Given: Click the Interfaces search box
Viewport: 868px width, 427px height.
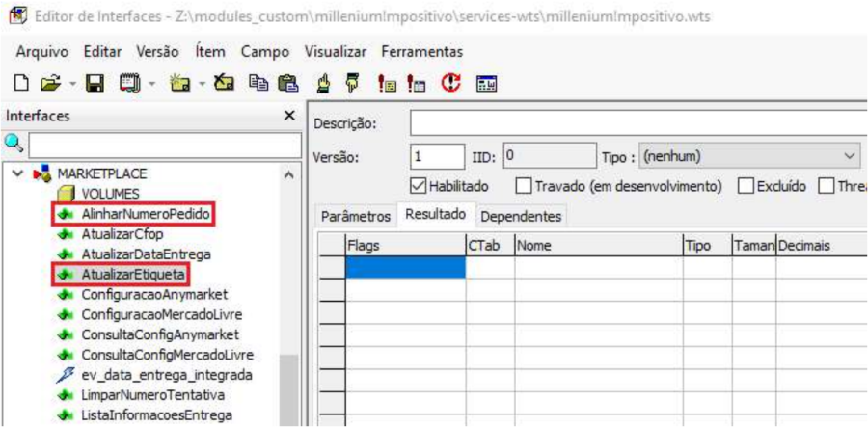Looking at the screenshot, I should pyautogui.click(x=165, y=146).
